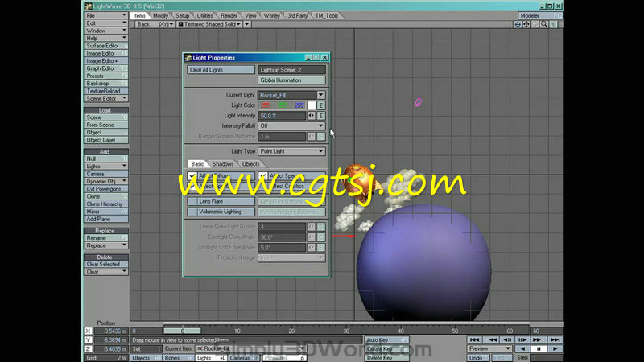Open the Current Light dropdown arrow
The image size is (644, 362).
tap(320, 95)
